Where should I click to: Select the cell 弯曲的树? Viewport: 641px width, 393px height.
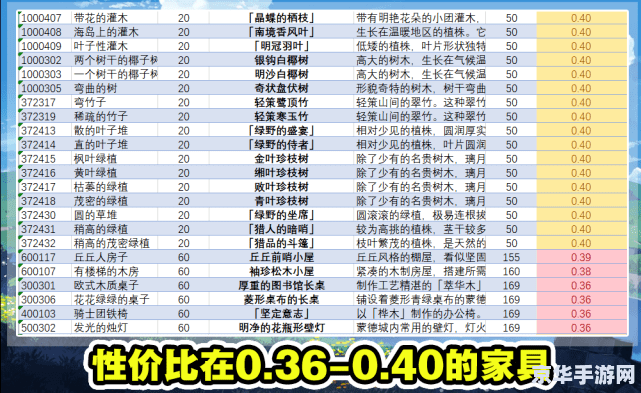point(95,88)
